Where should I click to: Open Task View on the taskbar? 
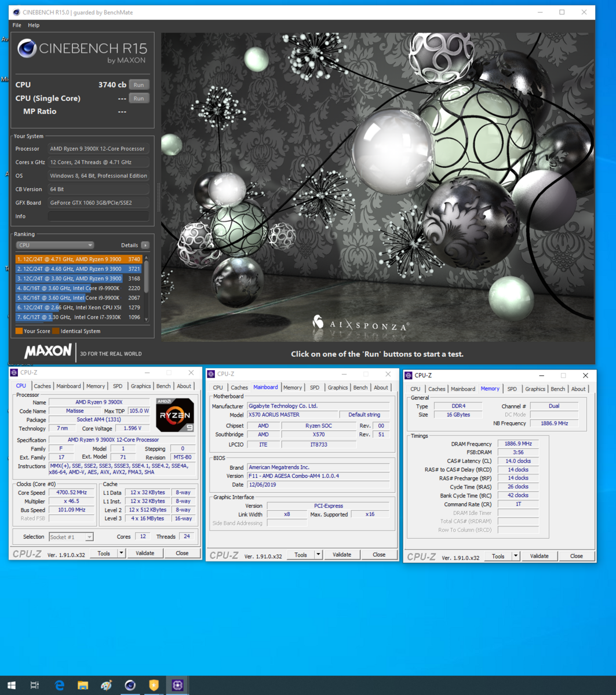(x=35, y=685)
